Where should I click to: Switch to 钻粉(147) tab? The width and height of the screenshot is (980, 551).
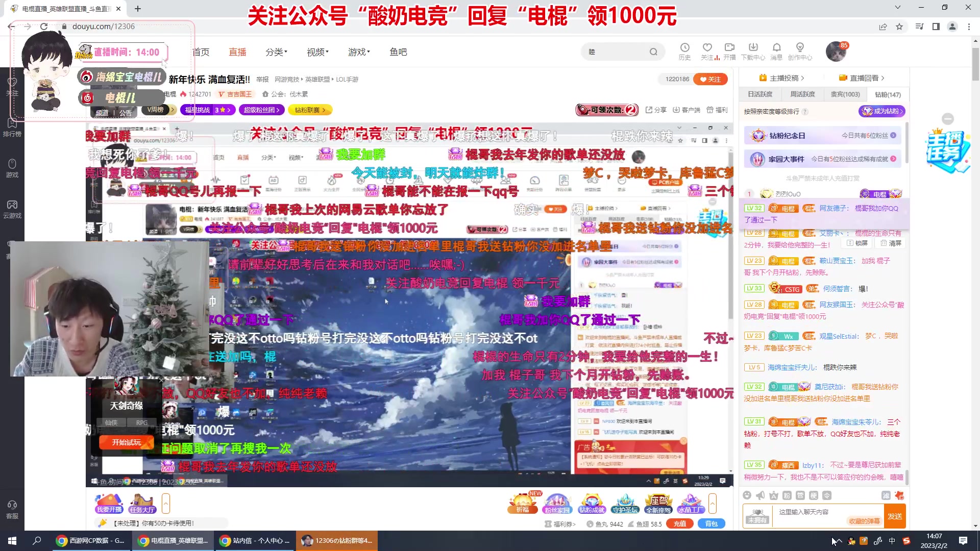click(888, 94)
